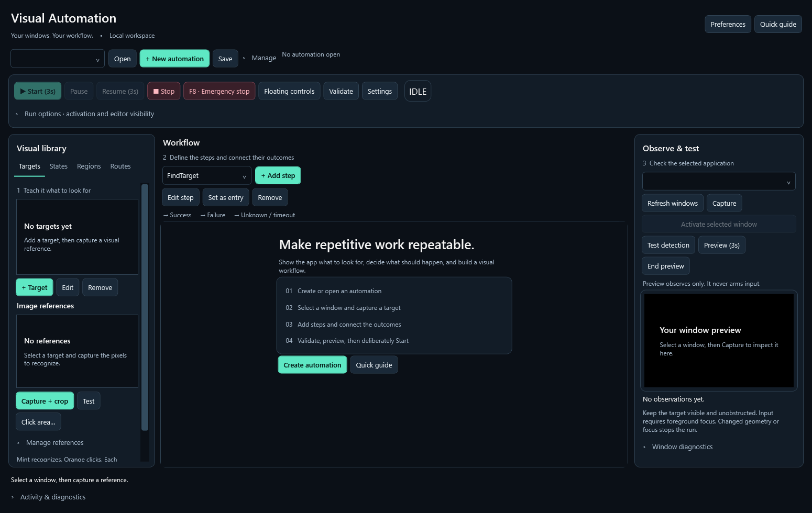The image size is (812, 513).
Task: Open the automation selector dropdown
Action: click(58, 59)
